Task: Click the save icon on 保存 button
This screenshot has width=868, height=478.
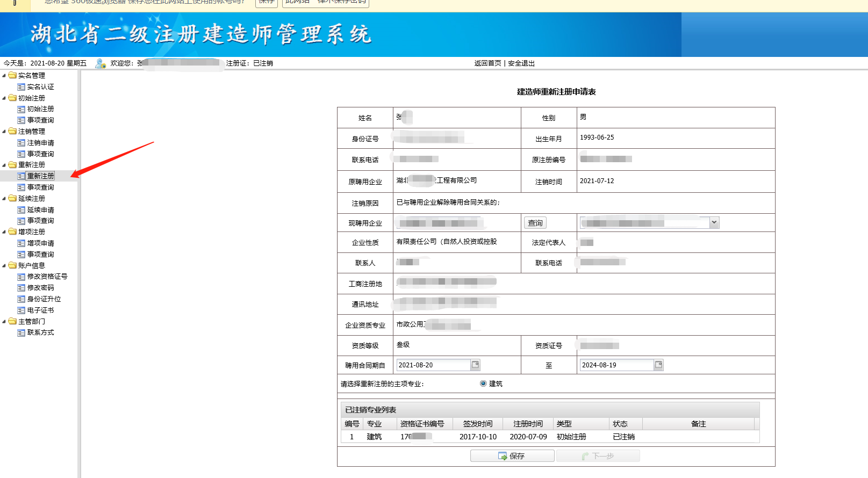Action: pyautogui.click(x=503, y=456)
